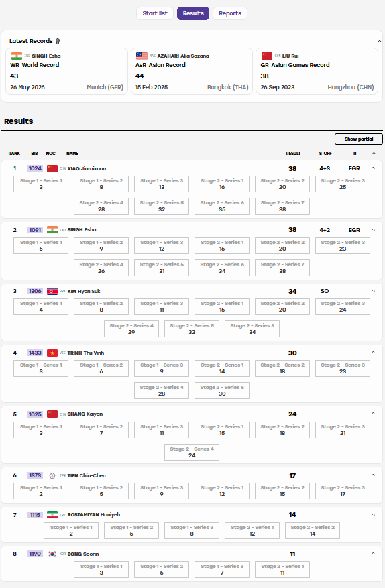The width and height of the screenshot is (385, 588).
Task: Click bib number 1025
Action: (34, 414)
